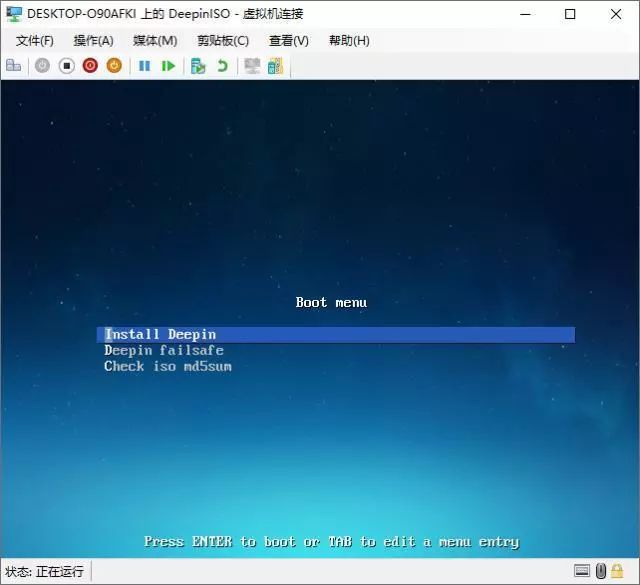
Task: Click the green Reset/resume icon
Action: coord(168,66)
